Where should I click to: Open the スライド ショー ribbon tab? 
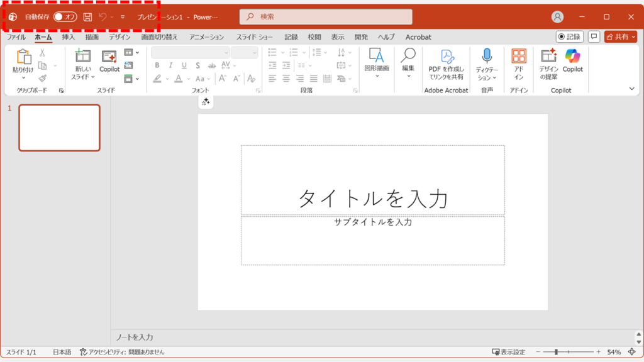[x=253, y=37]
